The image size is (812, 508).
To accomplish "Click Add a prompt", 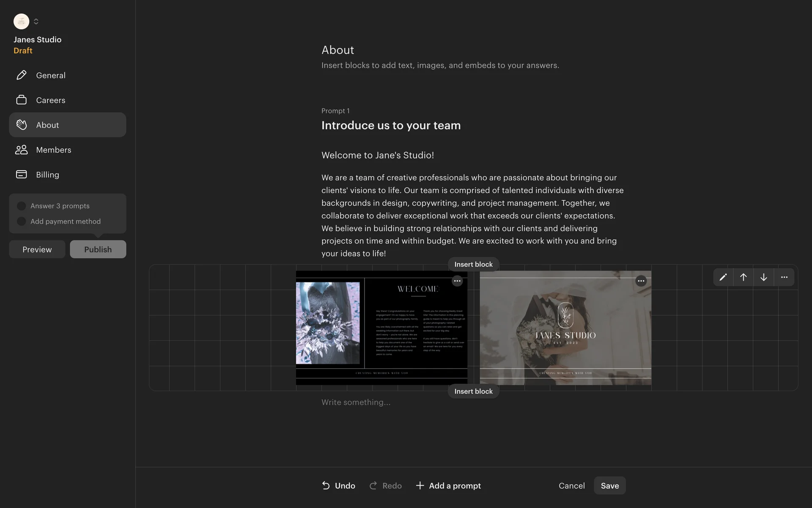I will pyautogui.click(x=448, y=486).
